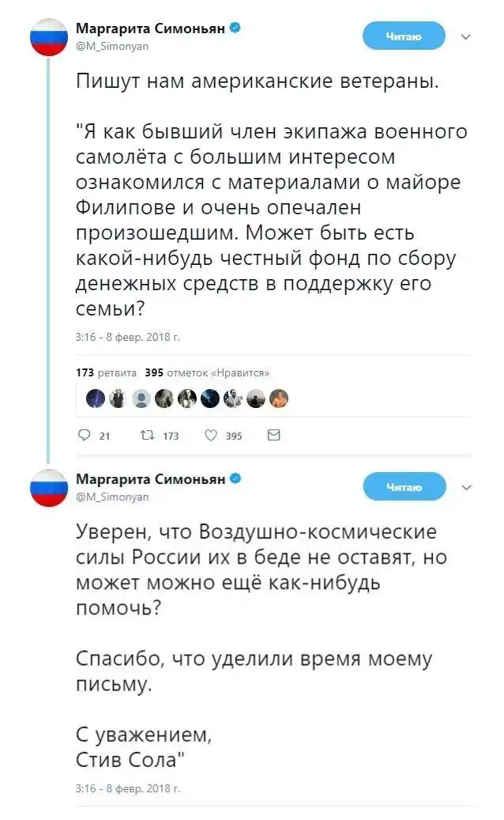The width and height of the screenshot is (504, 820).
Task: Click verified badge in second tweet header
Action: click(235, 479)
